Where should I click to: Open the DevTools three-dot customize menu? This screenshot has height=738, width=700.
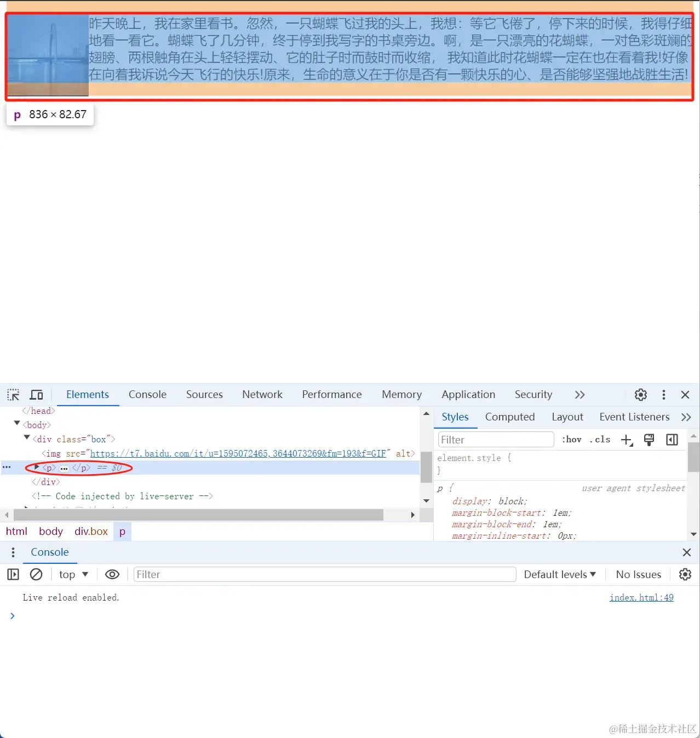(664, 395)
